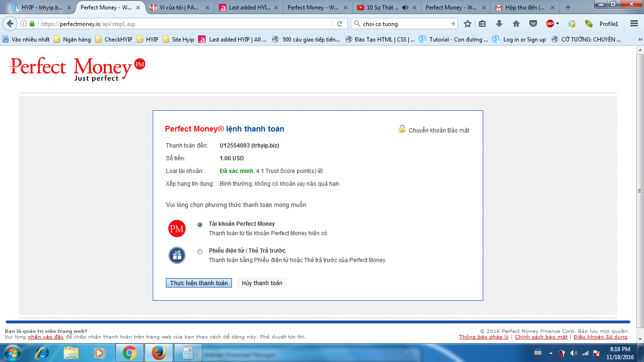Click the Perfect Money logo
Screen dimensions: 644x362
click(x=77, y=69)
